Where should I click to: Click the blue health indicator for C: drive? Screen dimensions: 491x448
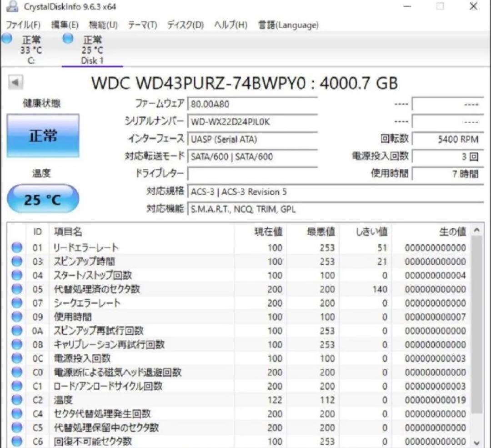tap(6, 39)
